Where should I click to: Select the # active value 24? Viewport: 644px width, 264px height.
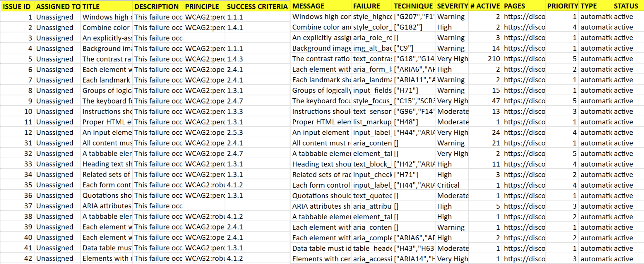click(x=485, y=133)
